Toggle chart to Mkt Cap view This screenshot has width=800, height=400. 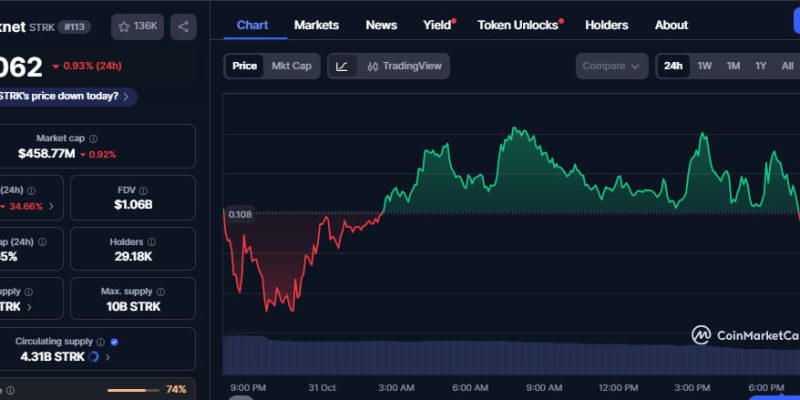(x=291, y=66)
